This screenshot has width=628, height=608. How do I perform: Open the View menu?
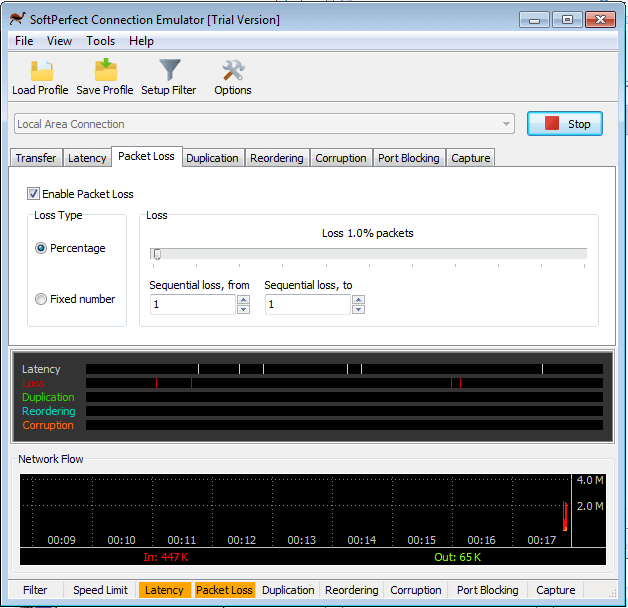click(x=59, y=41)
